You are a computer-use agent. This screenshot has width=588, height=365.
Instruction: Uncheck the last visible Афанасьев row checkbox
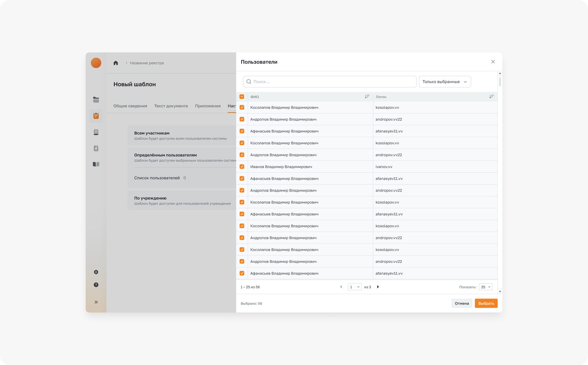tap(242, 273)
